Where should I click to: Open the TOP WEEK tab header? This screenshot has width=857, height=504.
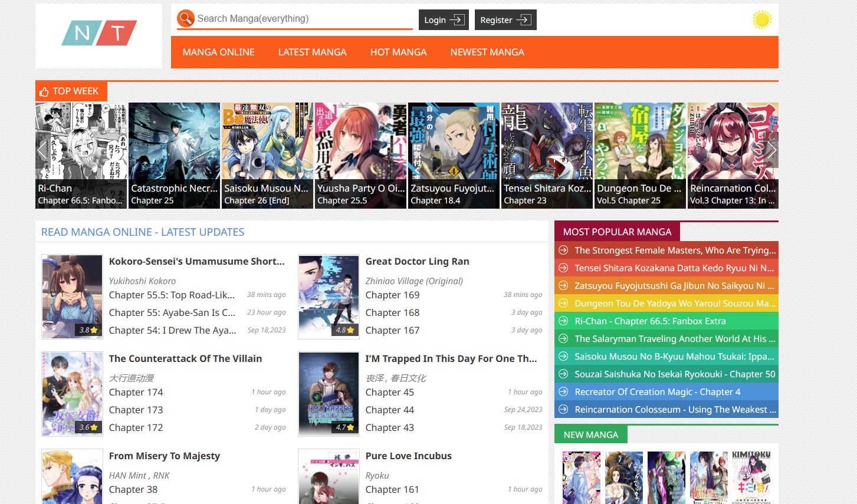click(x=71, y=91)
